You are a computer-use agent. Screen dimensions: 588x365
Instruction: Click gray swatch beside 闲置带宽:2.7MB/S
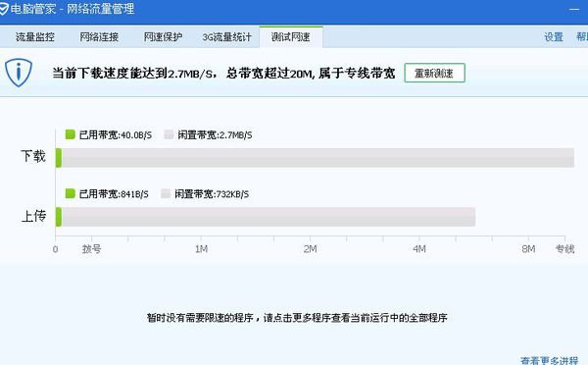click(x=169, y=134)
